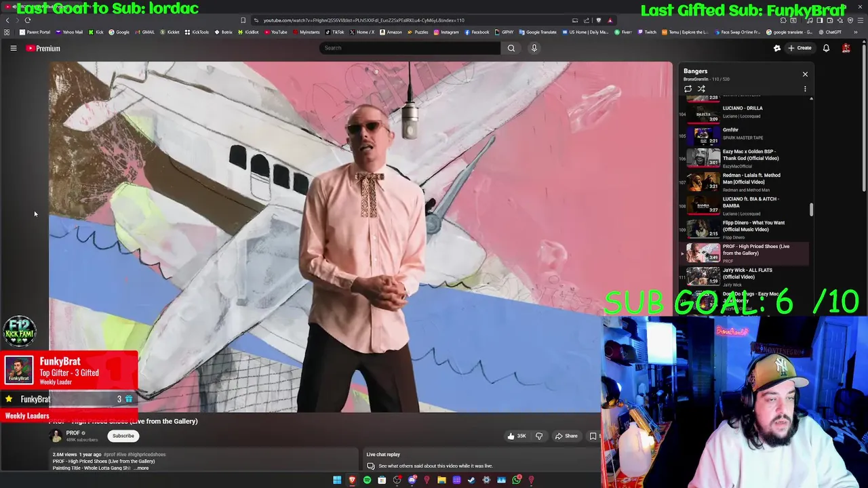Open GMAIL bookmark
Image resolution: width=868 pixels, height=488 pixels.
point(144,32)
